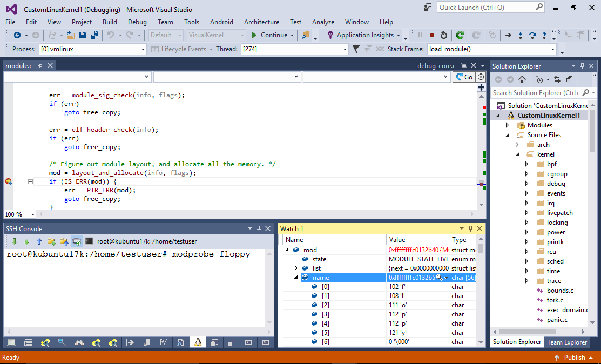Viewport: 601px width, 364px height.
Task: Open the Process dropdown
Action: point(143,49)
